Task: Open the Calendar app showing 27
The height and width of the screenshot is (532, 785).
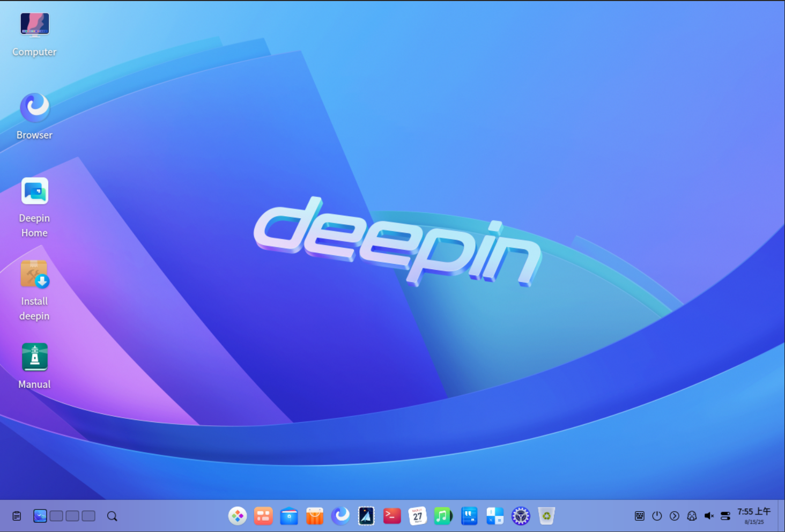Action: [417, 516]
